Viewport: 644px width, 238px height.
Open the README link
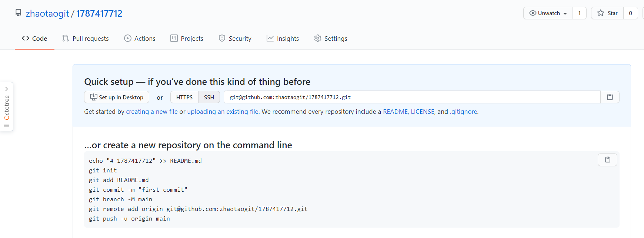tap(396, 112)
